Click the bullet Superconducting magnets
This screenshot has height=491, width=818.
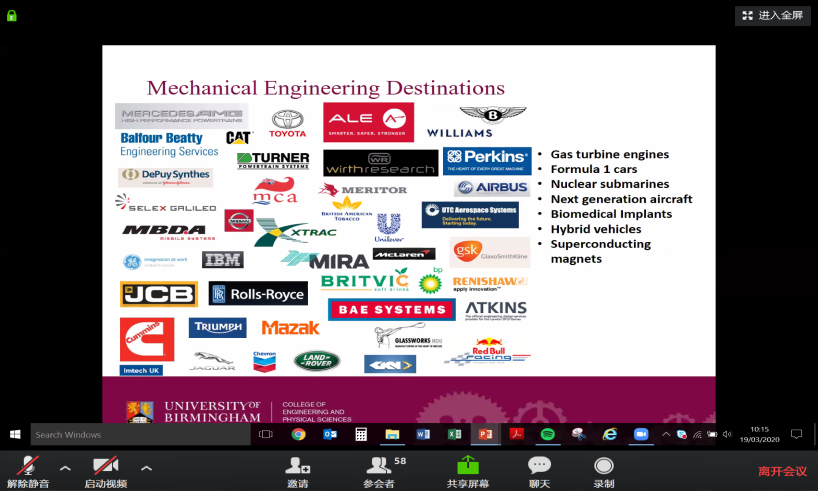600,252
